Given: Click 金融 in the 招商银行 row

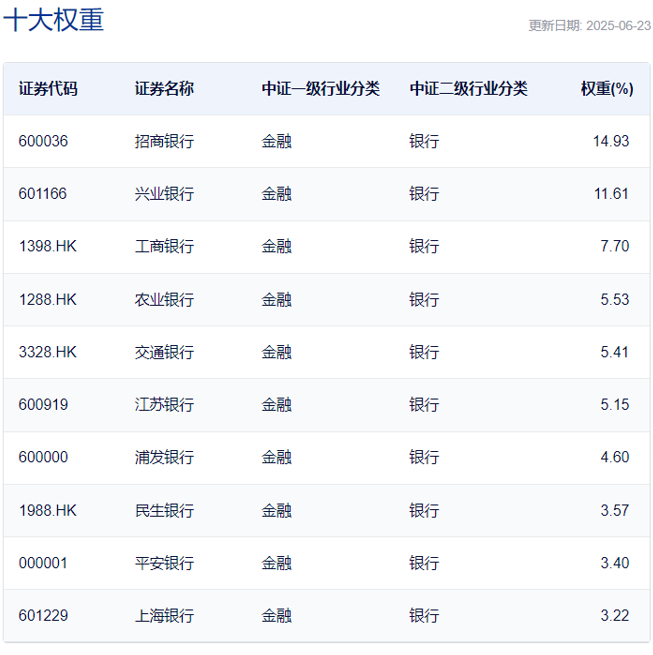Looking at the screenshot, I should click(277, 141).
